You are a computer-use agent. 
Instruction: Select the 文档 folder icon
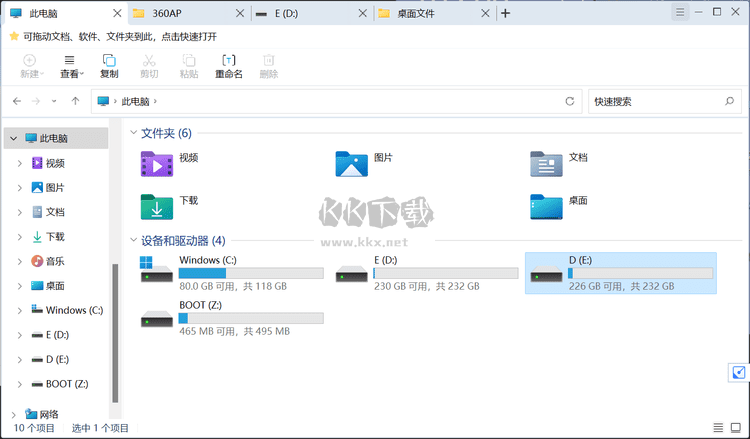tap(546, 164)
